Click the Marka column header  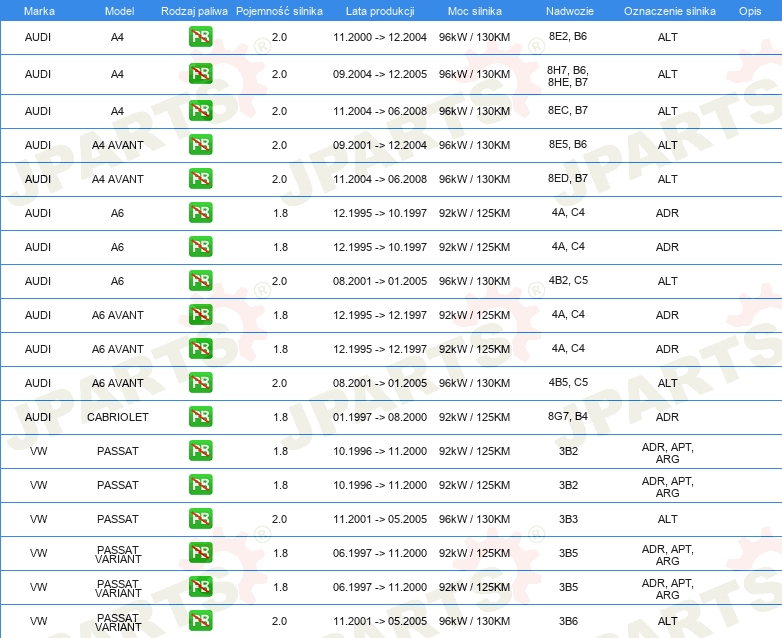pyautogui.click(x=39, y=11)
